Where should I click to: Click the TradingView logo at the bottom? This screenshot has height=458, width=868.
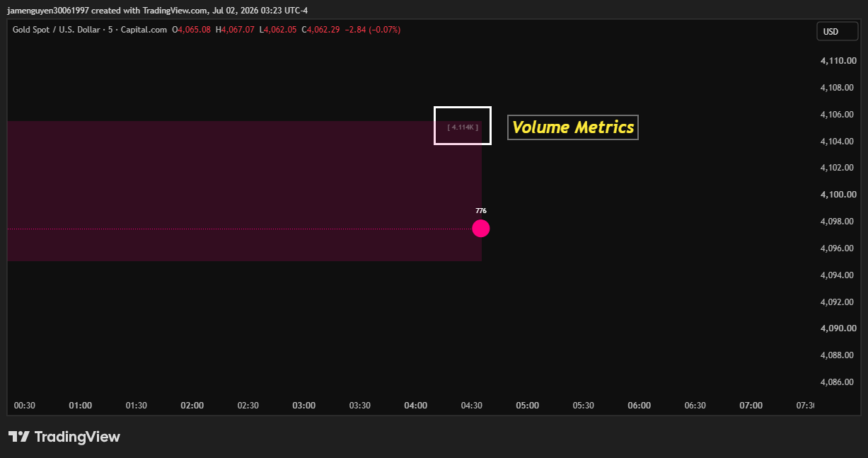pos(64,437)
